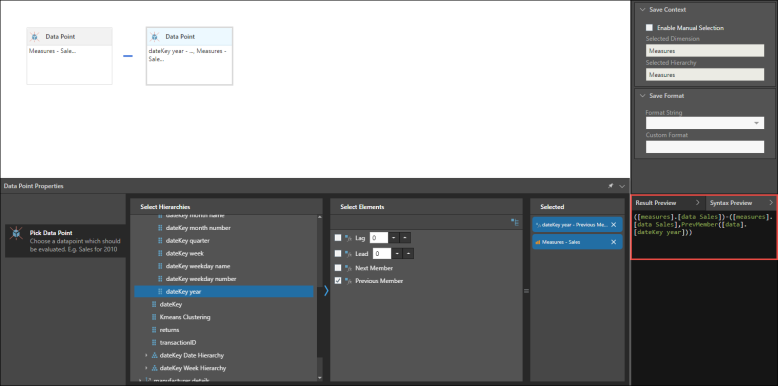Viewport: 778px width, 386px height.
Task: Expand the Result Preview arrow
Action: tap(697, 203)
